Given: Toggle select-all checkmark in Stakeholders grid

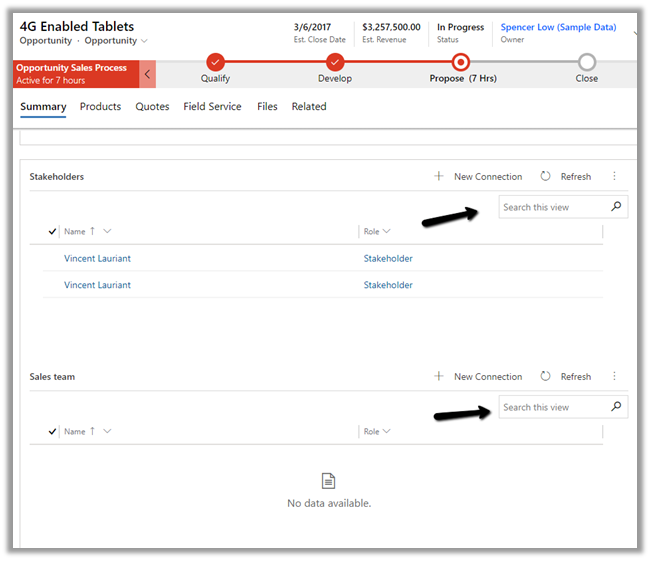Looking at the screenshot, I should pos(53,232).
